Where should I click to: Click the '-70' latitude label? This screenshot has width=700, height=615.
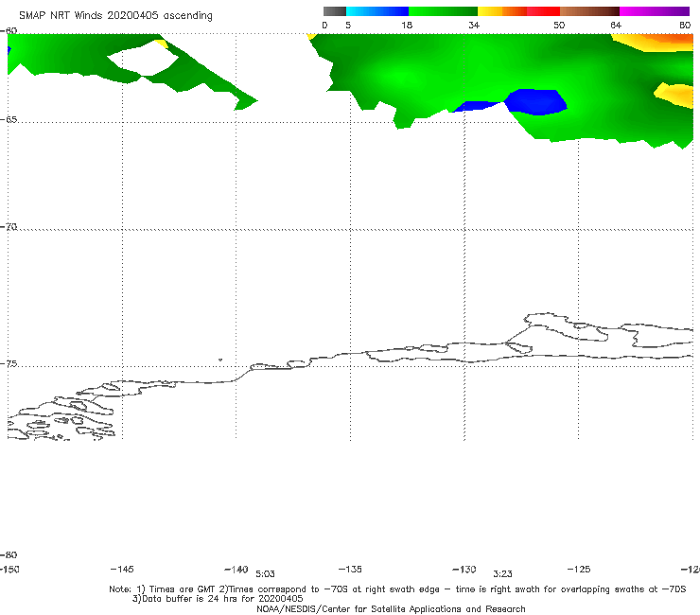click(9, 227)
